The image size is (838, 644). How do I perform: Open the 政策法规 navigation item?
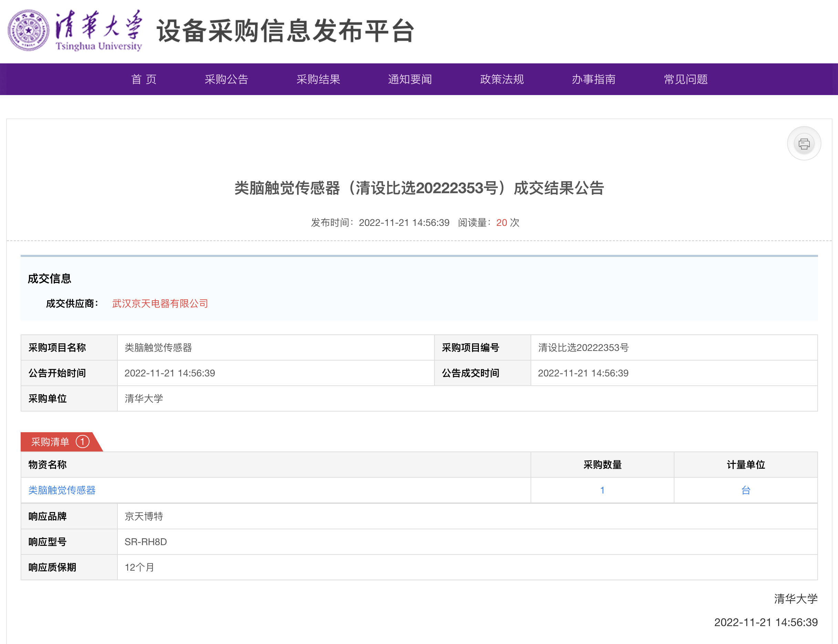coord(502,79)
